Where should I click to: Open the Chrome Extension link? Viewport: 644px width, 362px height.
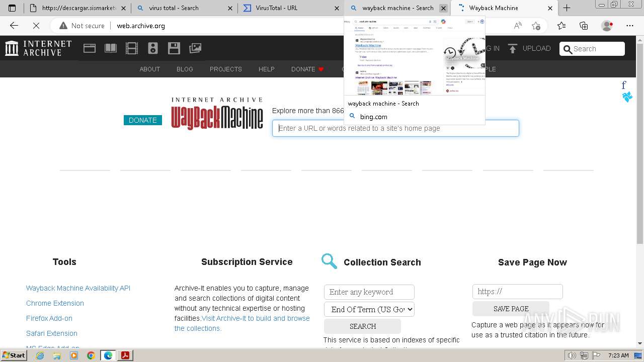point(55,303)
